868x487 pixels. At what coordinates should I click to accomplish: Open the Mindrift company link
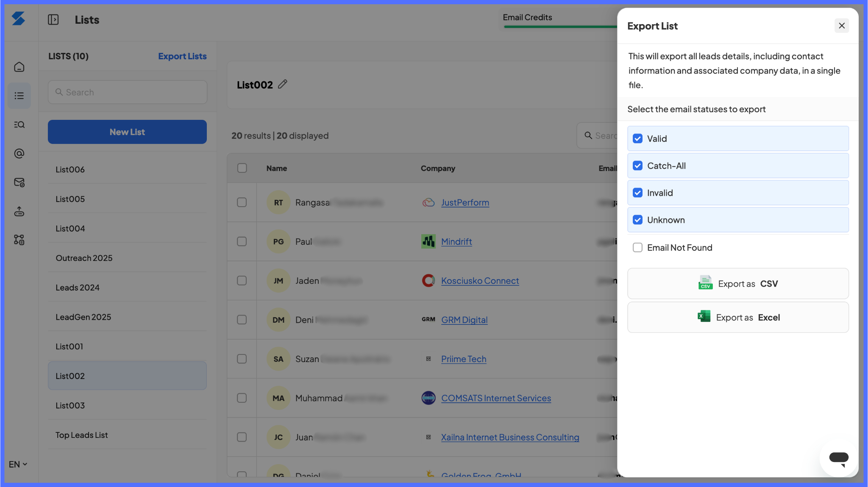click(x=456, y=241)
